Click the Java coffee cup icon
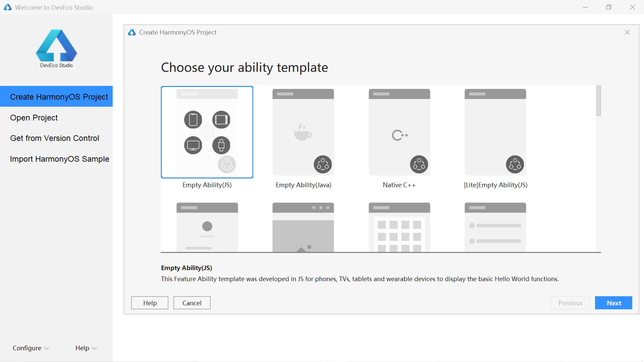644x362 pixels. tap(303, 132)
